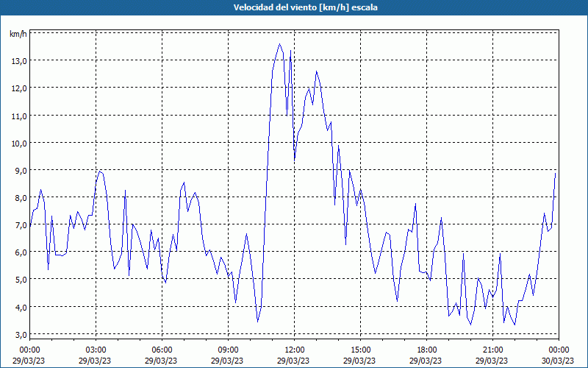Click the 00:00 label above 29/03/23
This screenshot has height=368, width=588.
[29, 350]
